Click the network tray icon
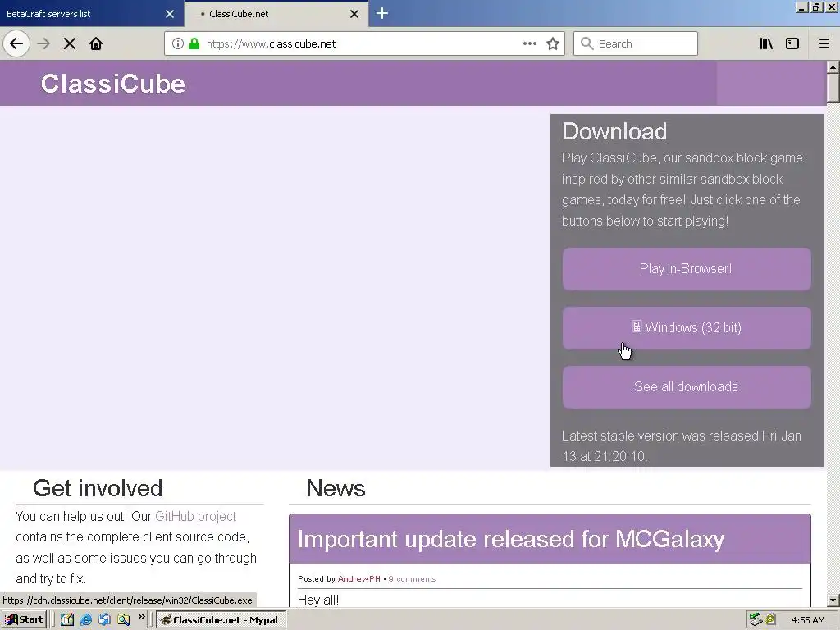 [756, 619]
